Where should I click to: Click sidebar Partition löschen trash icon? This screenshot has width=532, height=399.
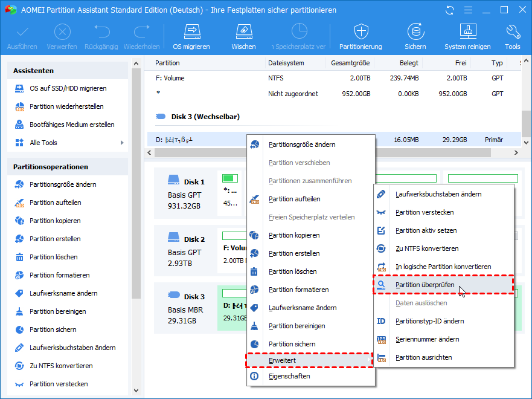coord(19,257)
